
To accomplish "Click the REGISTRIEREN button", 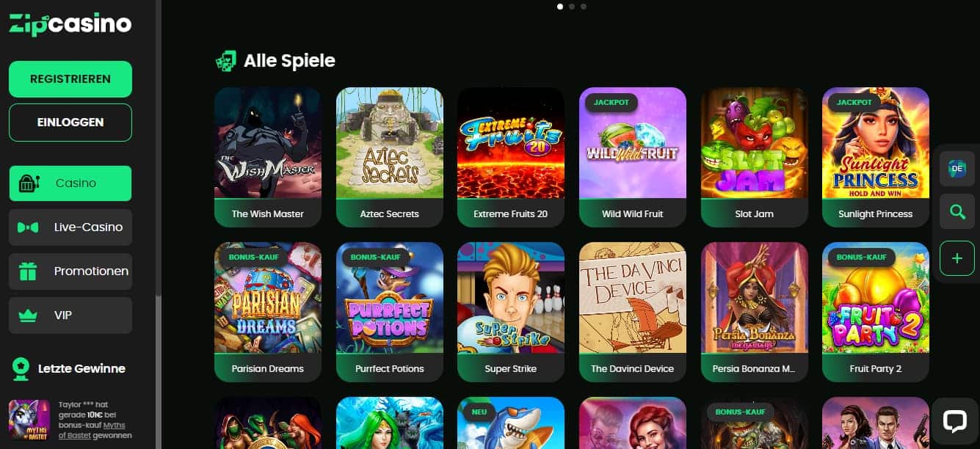I will [x=70, y=79].
